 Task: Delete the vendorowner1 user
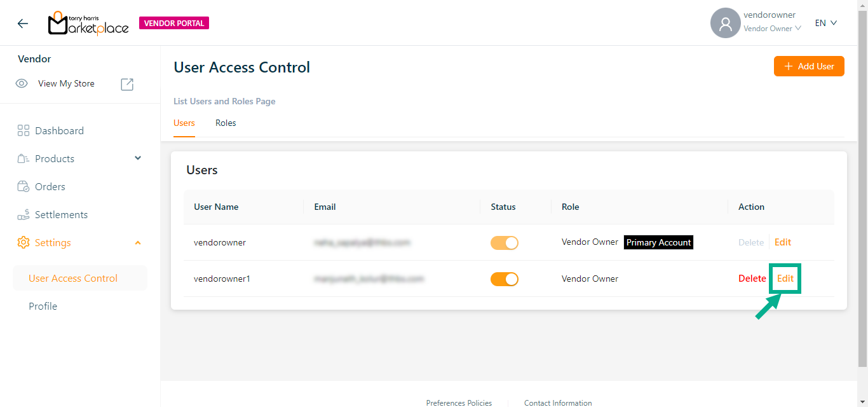click(x=752, y=279)
